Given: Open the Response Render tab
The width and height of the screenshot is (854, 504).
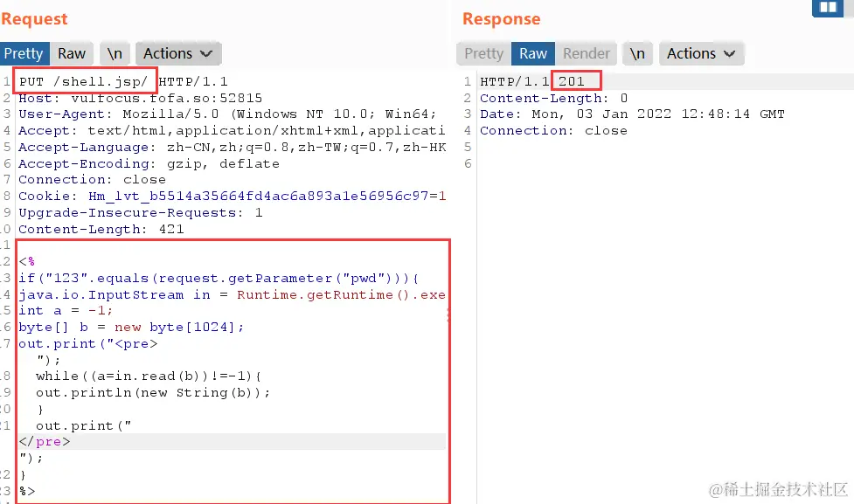Looking at the screenshot, I should [586, 53].
